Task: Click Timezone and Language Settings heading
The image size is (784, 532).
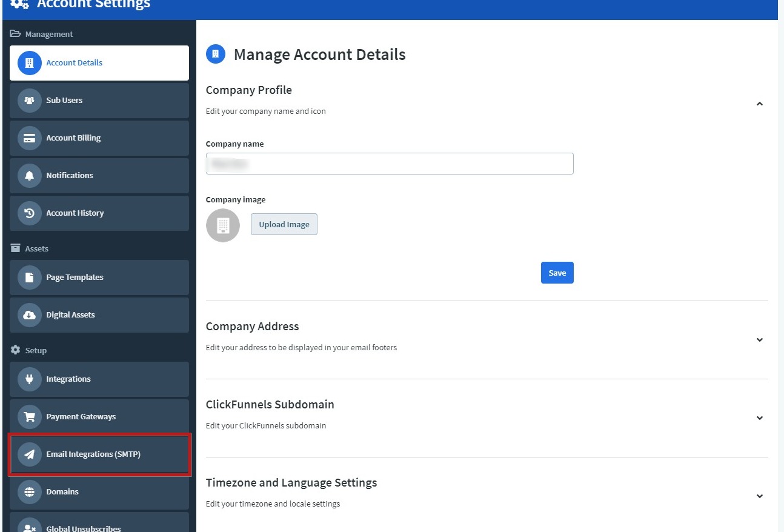Action: [x=291, y=483]
